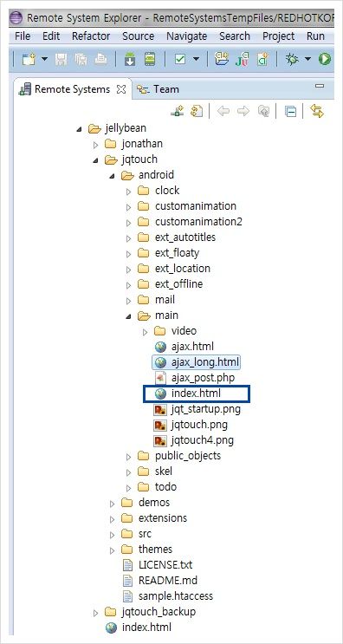Image resolution: width=343 pixels, height=644 pixels.
Task: Collapse the jellybean folder
Action: pos(79,129)
